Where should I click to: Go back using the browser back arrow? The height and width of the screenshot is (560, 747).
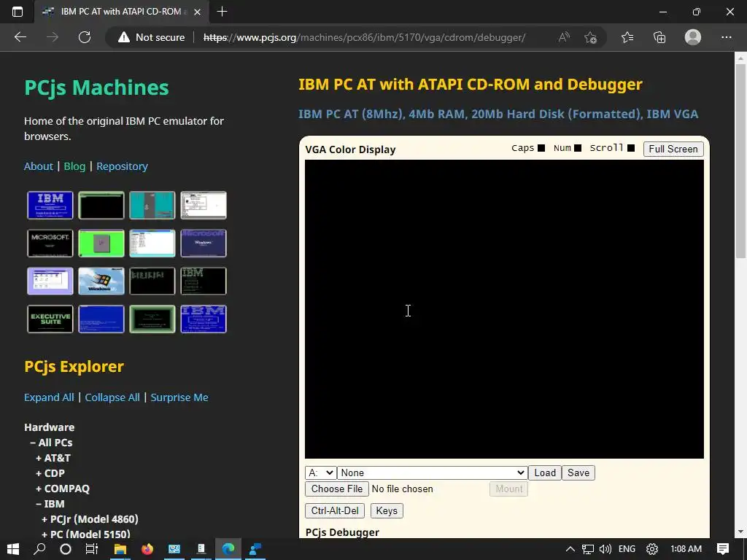pos(20,37)
